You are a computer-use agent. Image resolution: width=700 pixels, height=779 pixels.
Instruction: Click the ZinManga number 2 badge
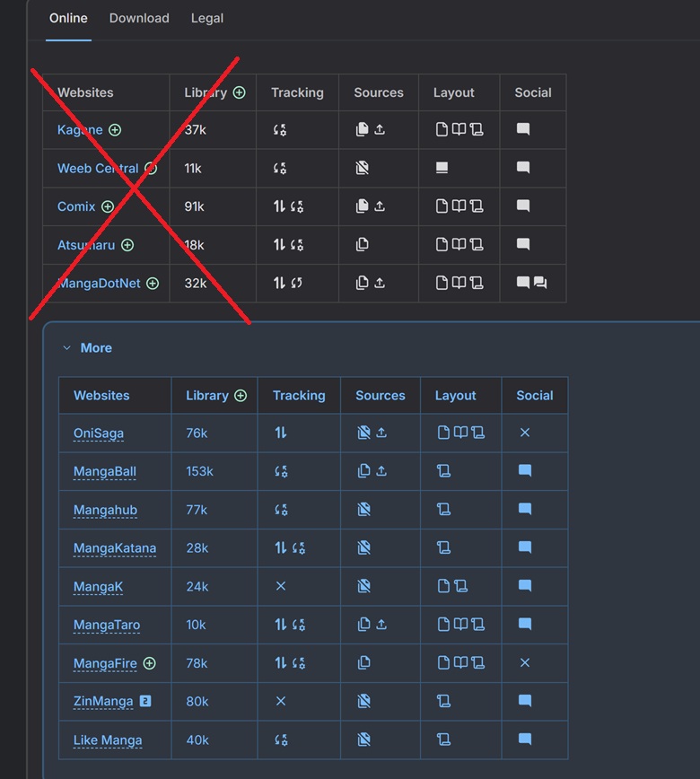point(145,701)
